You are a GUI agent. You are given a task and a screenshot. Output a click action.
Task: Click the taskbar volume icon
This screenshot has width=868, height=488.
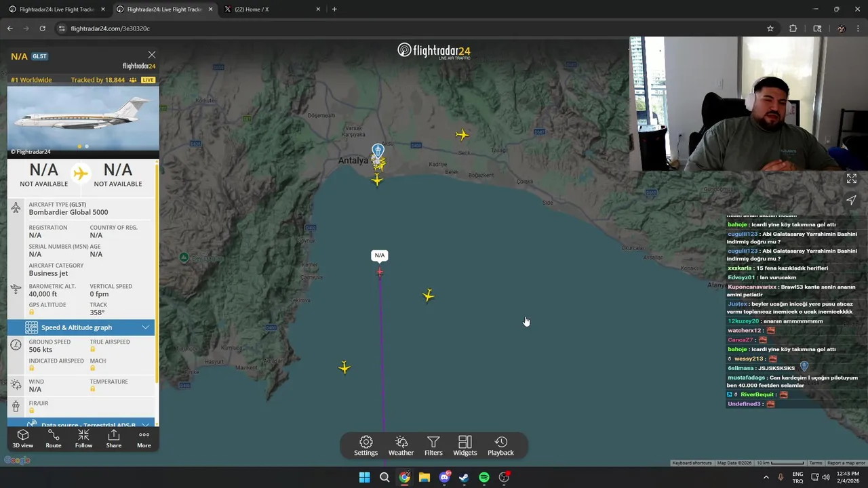826,477
